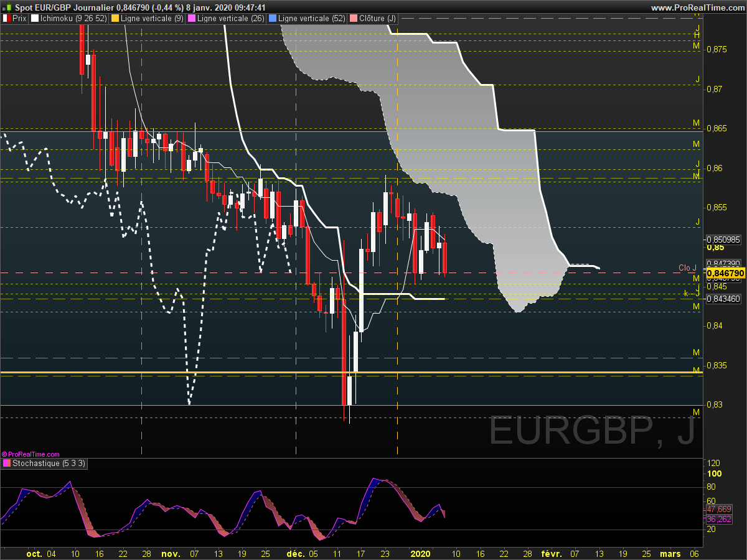Click the 0,875 price axis label
This screenshot has width=747, height=560.
[x=716, y=49]
